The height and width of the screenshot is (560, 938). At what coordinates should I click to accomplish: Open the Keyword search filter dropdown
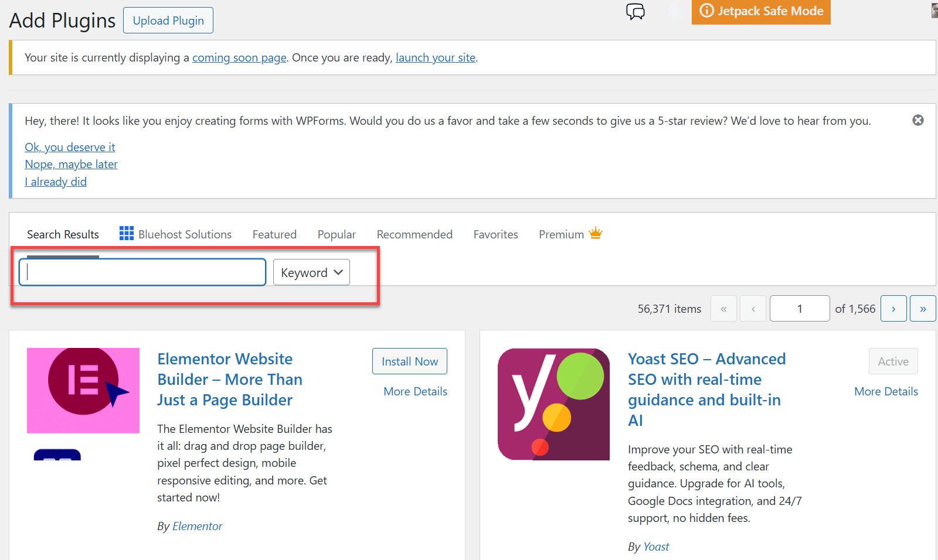click(311, 272)
